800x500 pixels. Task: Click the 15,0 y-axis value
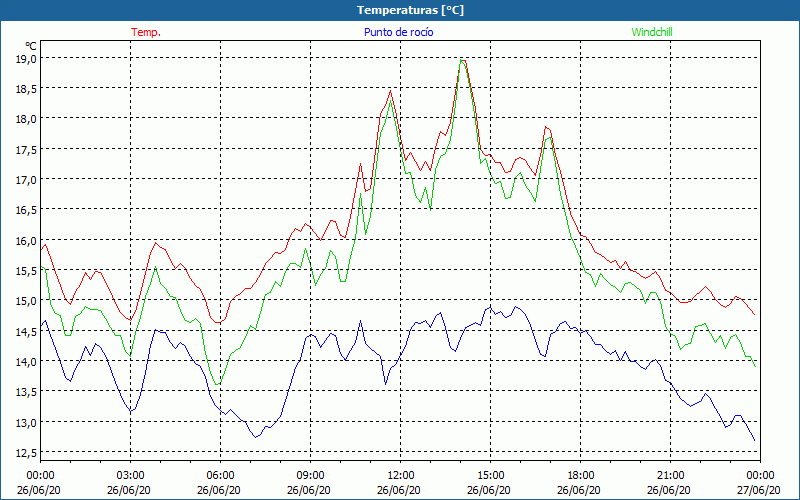pyautogui.click(x=27, y=301)
